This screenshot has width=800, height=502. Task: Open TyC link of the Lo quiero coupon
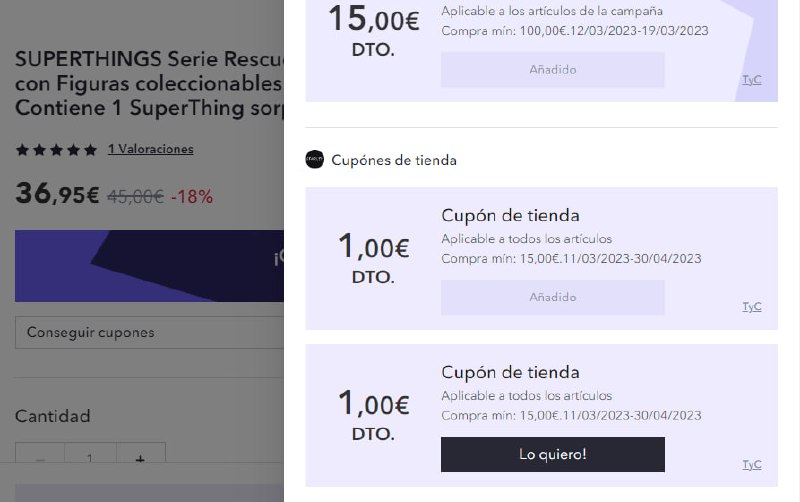coord(752,464)
